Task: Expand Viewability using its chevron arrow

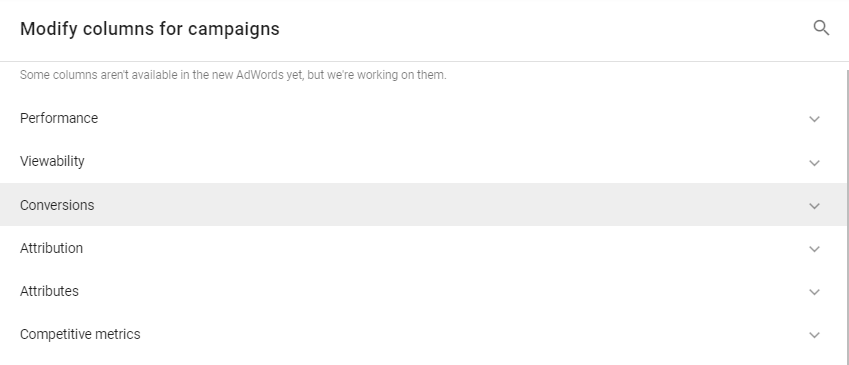Action: pos(814,162)
